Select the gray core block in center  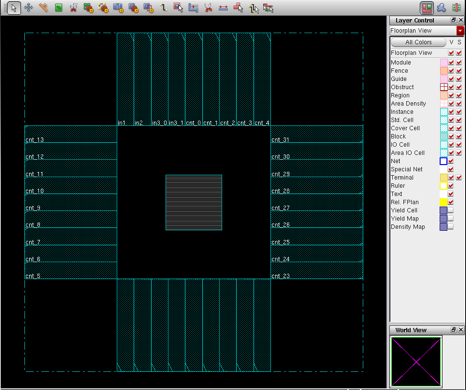point(194,202)
